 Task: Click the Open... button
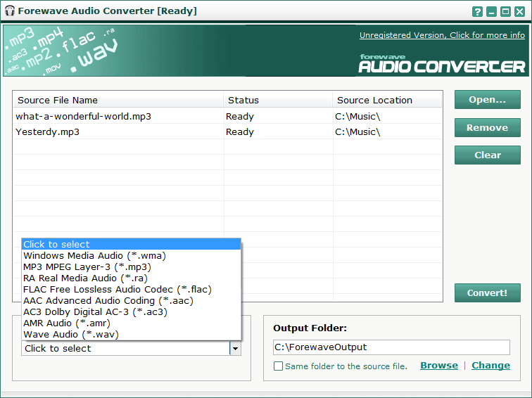pyautogui.click(x=487, y=100)
